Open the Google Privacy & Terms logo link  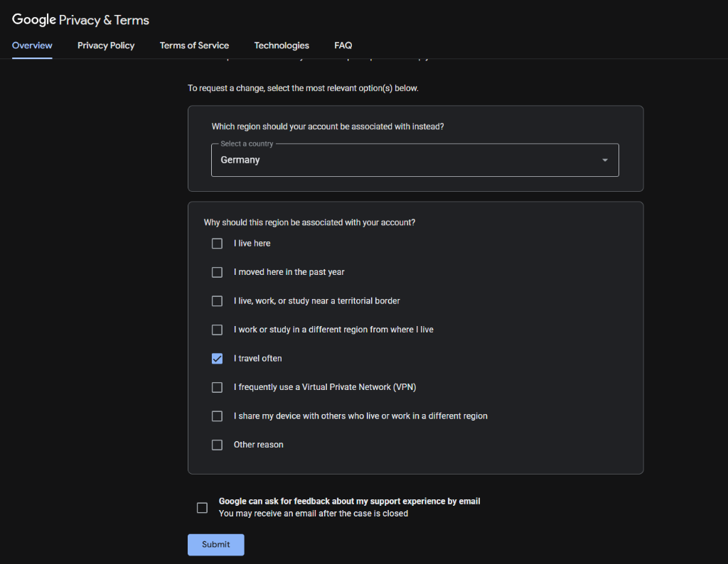80,19
